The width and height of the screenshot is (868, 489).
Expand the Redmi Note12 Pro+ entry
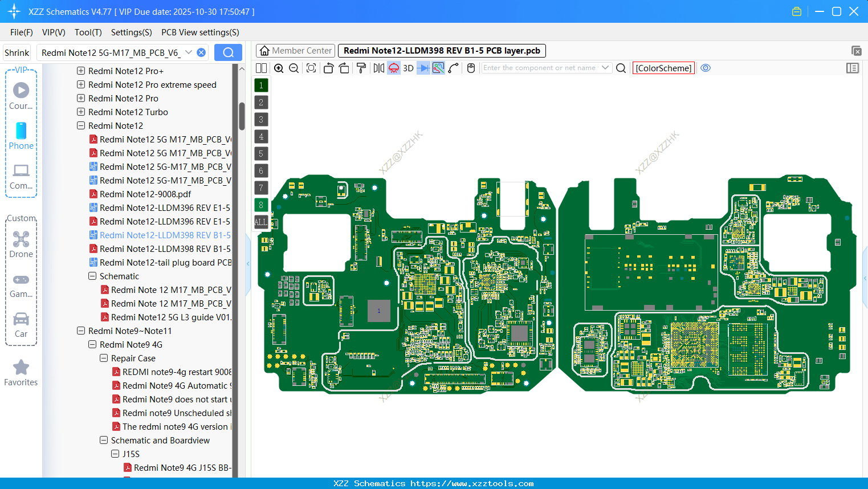click(x=80, y=71)
